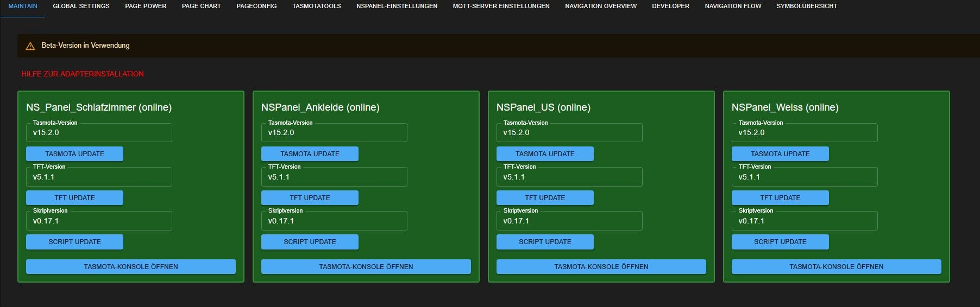980x307 pixels.
Task: Click TFT Update for NSPanel_US
Action: [x=545, y=197]
